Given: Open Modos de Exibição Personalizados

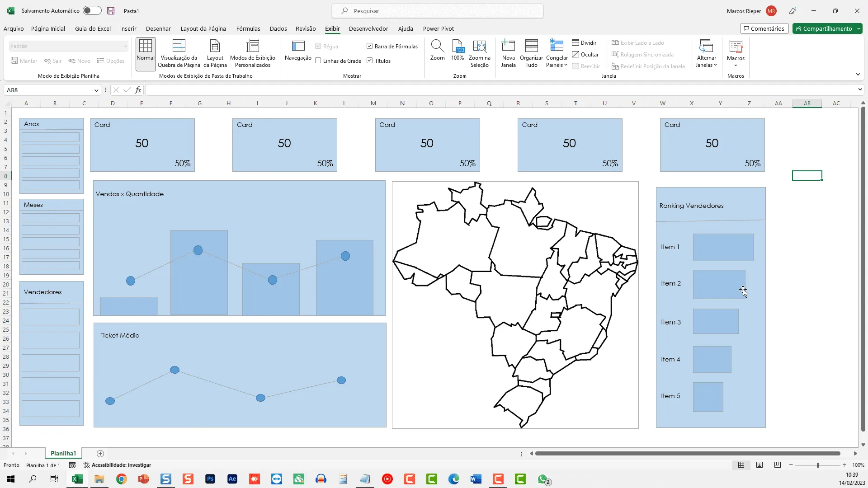Looking at the screenshot, I should pos(253,53).
